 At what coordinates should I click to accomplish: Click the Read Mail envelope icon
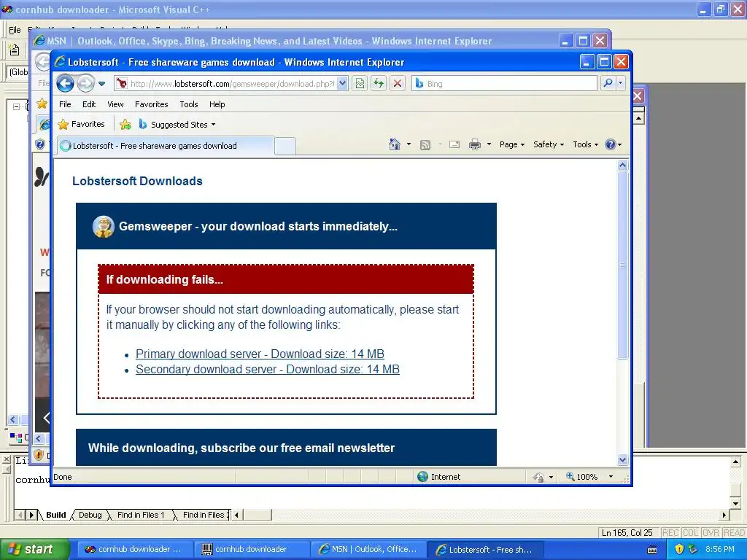454,145
